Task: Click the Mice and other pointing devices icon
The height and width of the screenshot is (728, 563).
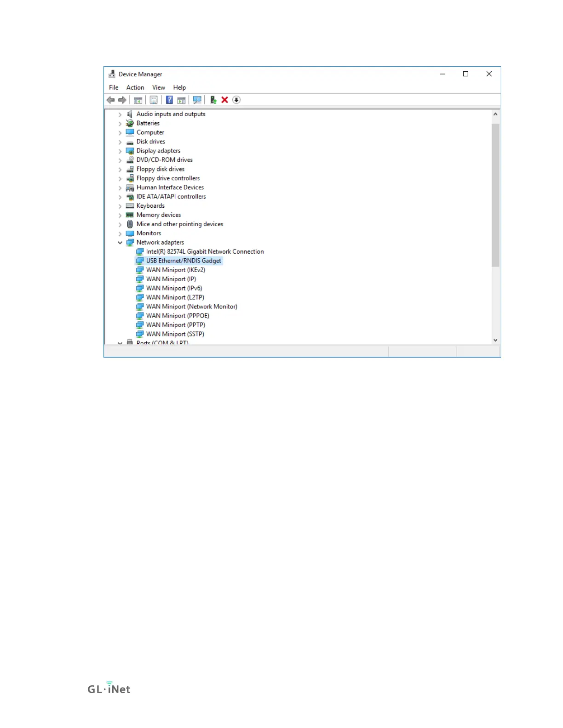Action: pos(130,224)
